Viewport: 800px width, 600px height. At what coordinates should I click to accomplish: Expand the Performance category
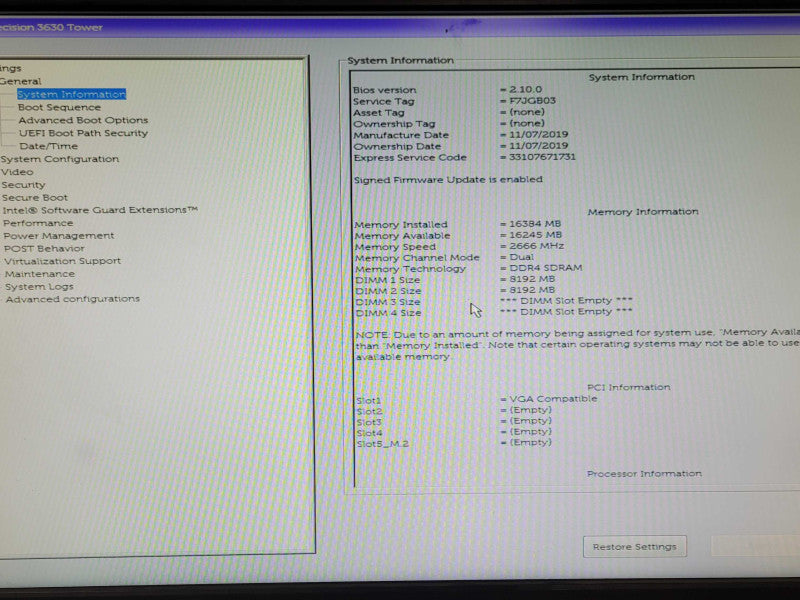click(x=38, y=223)
